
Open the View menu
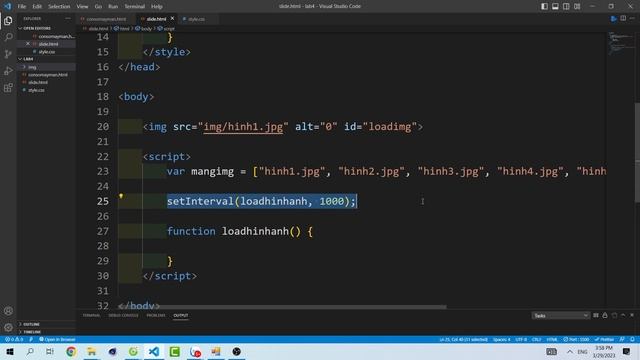click(x=82, y=7)
